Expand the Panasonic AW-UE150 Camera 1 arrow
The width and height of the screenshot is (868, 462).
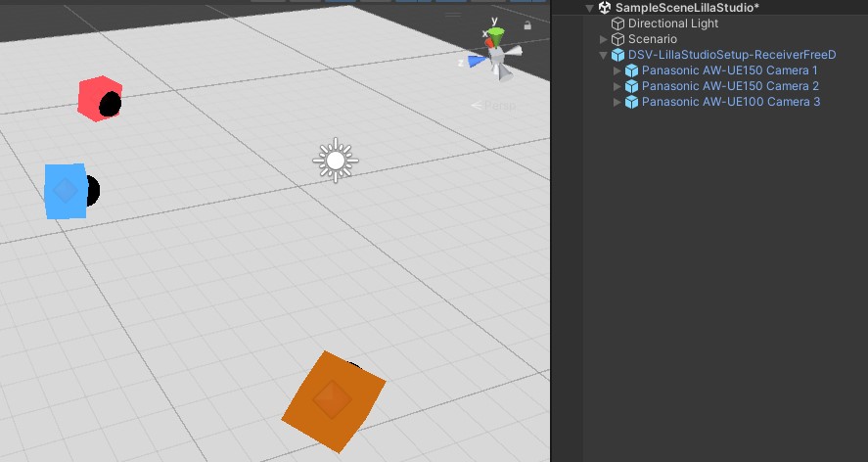coord(617,70)
